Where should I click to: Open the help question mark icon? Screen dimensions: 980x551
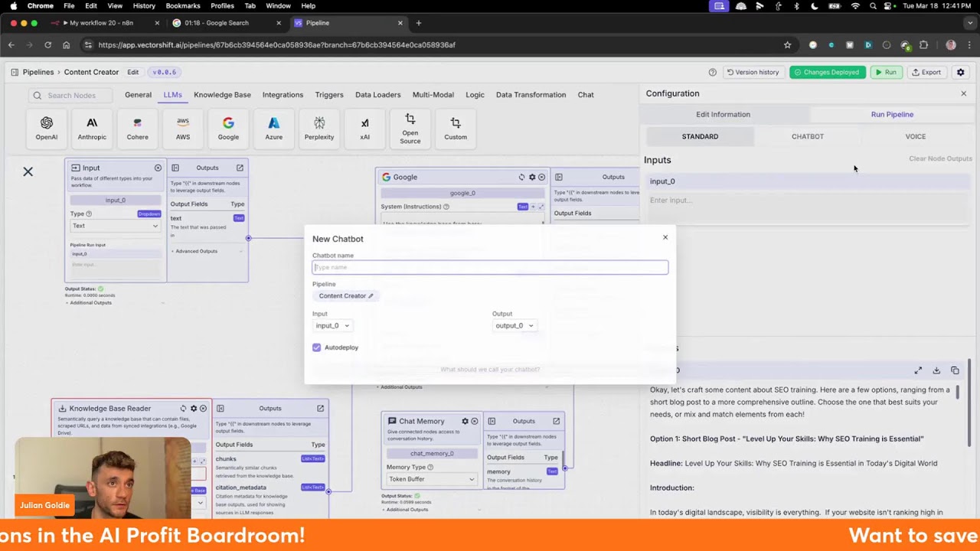713,72
